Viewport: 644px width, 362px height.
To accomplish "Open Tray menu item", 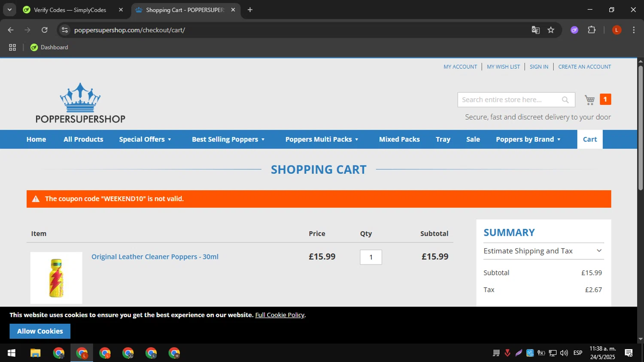I will [x=443, y=139].
